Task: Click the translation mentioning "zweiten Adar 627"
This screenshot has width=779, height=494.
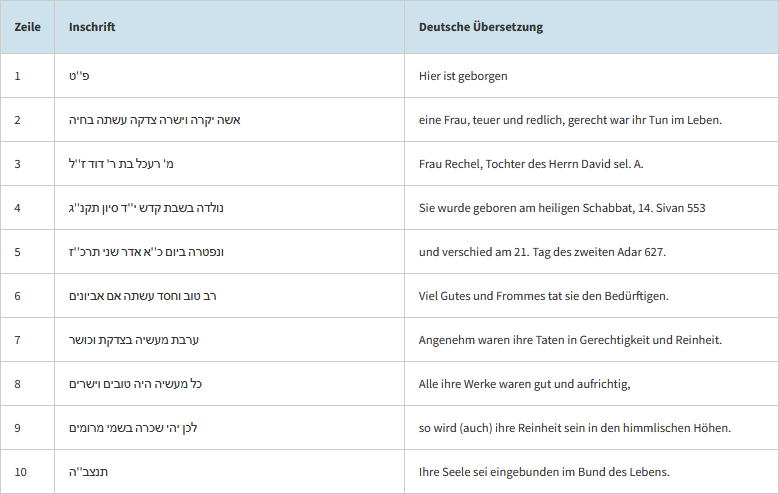Action: (542, 252)
